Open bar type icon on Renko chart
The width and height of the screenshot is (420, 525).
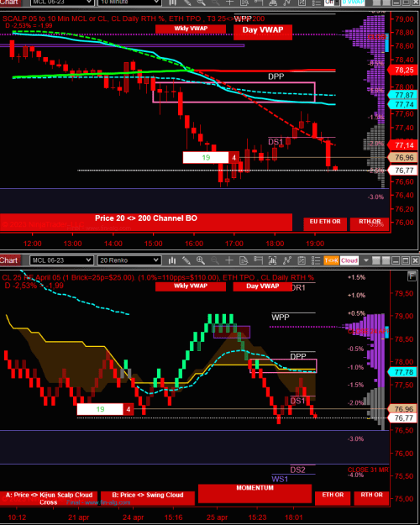point(172,260)
